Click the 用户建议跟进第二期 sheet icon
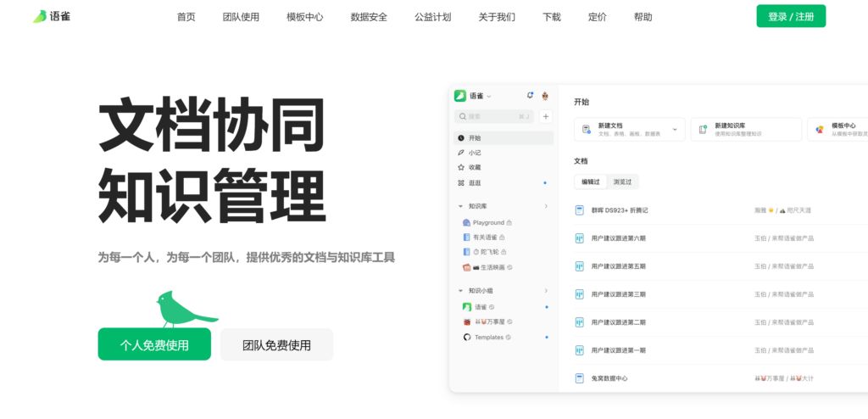Image resolution: width=868 pixels, height=419 pixels. [x=580, y=322]
